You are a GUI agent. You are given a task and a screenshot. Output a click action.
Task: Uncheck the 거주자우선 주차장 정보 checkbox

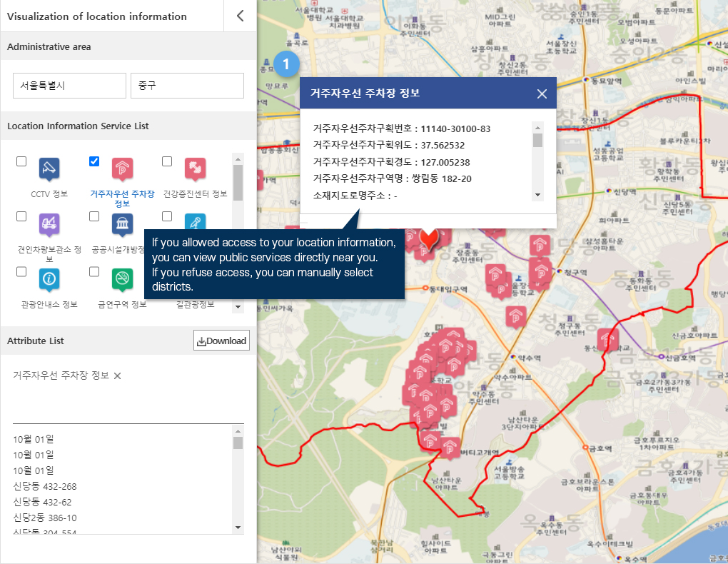(x=94, y=161)
